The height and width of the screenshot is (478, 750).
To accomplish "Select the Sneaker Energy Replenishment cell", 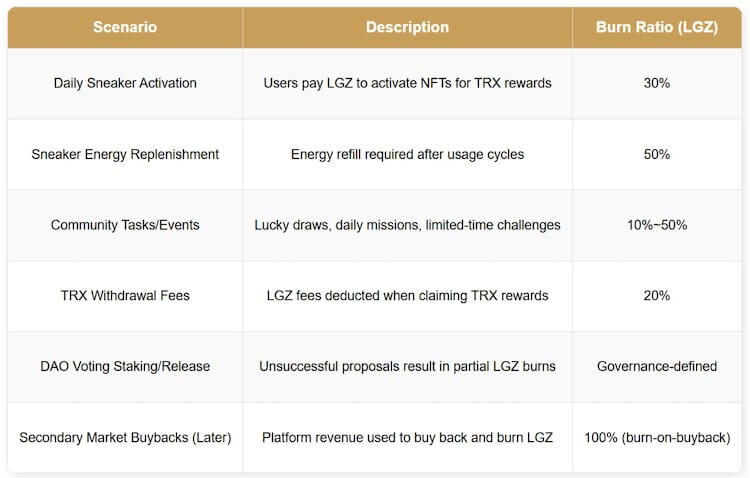I will click(x=125, y=154).
